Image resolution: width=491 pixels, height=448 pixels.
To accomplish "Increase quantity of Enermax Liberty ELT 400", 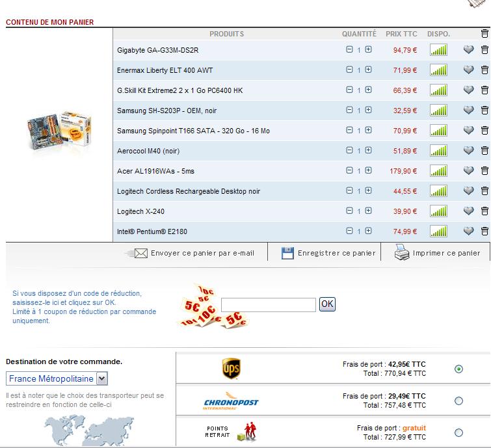I will click(368, 70).
